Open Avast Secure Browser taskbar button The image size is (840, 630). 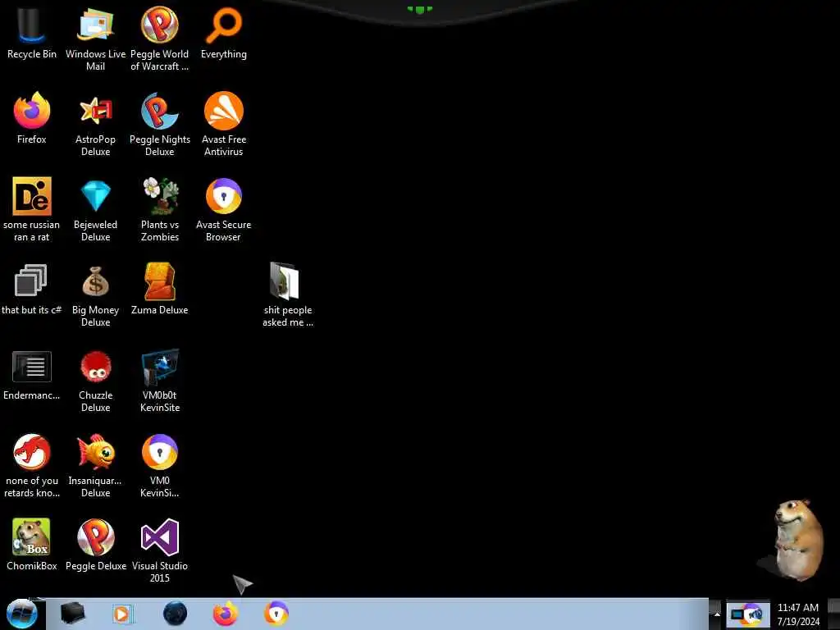point(276,614)
